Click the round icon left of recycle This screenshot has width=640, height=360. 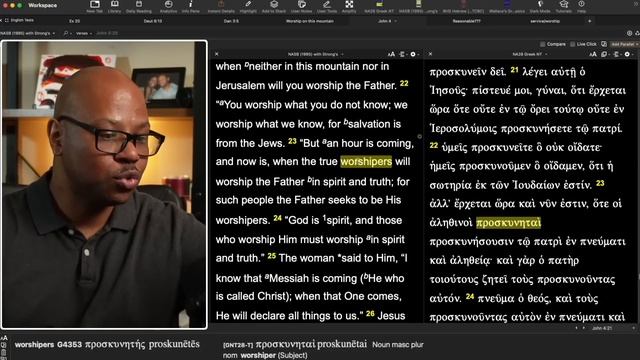[x=629, y=33]
